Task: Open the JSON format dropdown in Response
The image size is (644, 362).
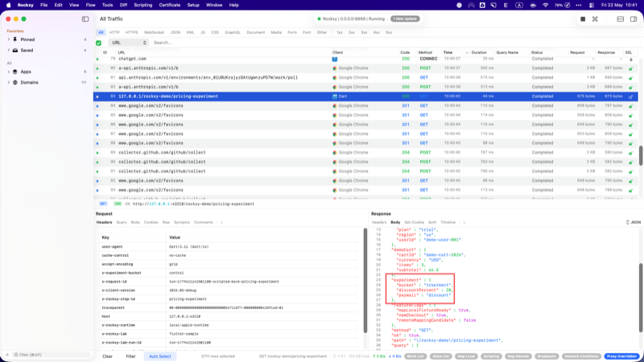Action: click(x=633, y=223)
